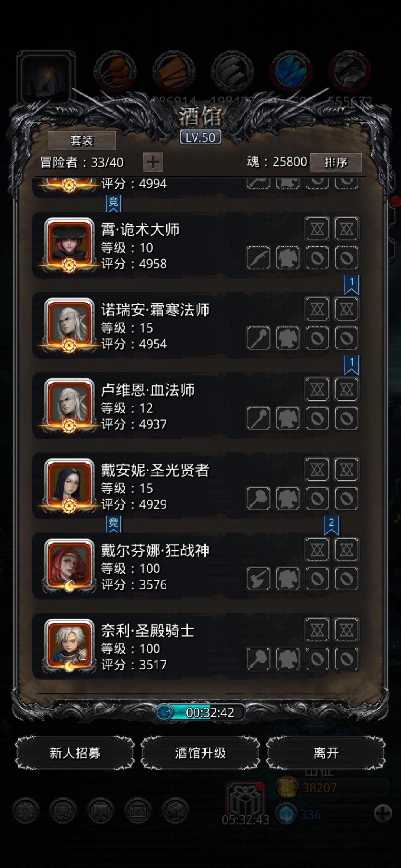Image resolution: width=401 pixels, height=868 pixels.
Task: Open mace weapon slot of 戴安妮·圣光贤者
Action: click(258, 498)
